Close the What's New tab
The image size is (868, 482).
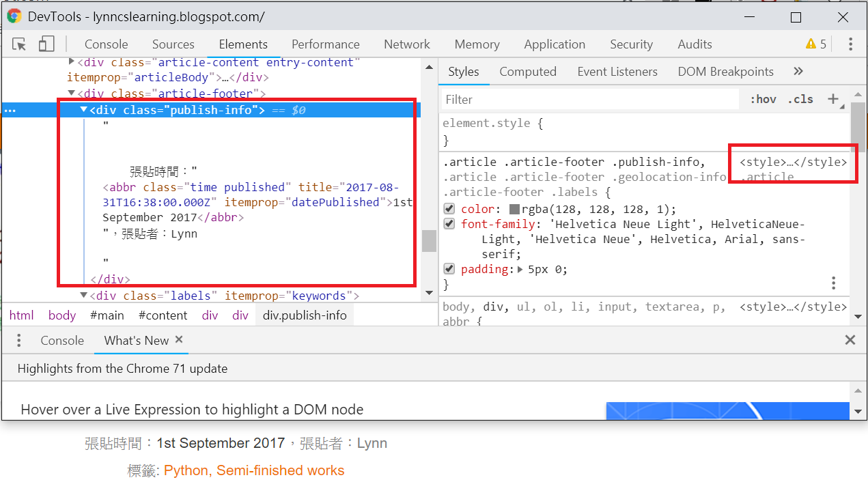(x=179, y=339)
